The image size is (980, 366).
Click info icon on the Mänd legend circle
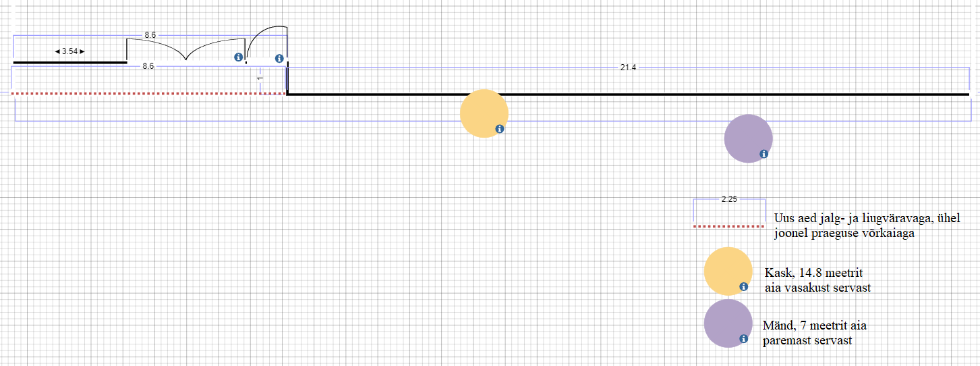point(743,338)
